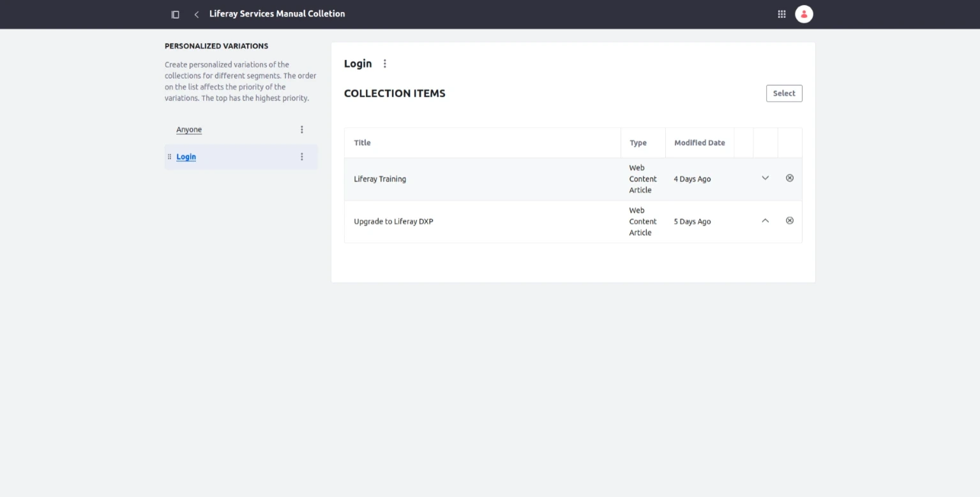
Task: Select the Anyone variation
Action: 189,130
